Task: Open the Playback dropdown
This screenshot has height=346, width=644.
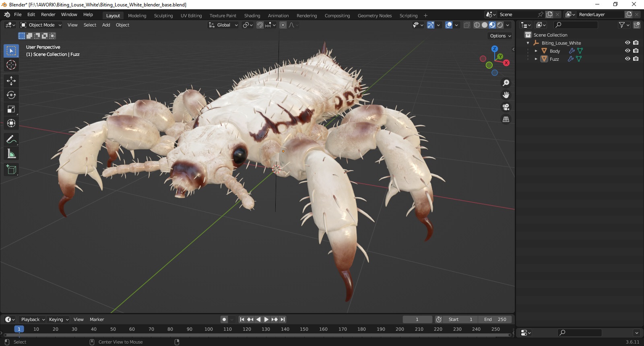Action: (x=33, y=319)
